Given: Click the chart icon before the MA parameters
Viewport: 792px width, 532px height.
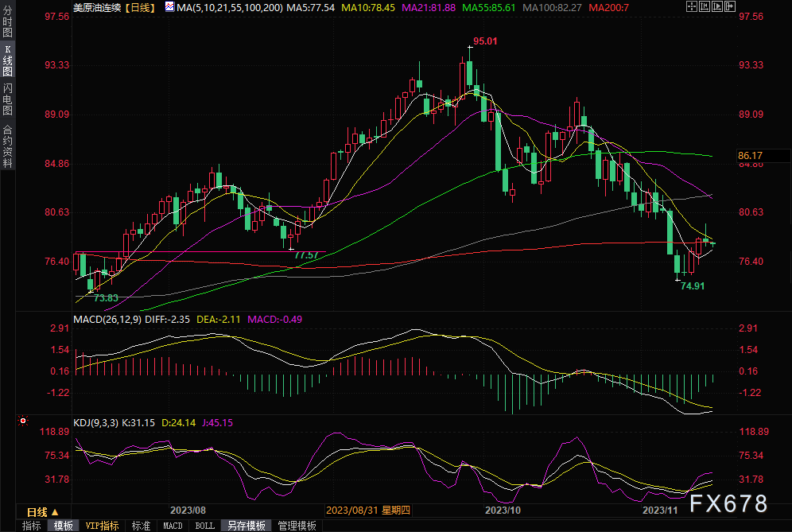Looking at the screenshot, I should [x=169, y=7].
